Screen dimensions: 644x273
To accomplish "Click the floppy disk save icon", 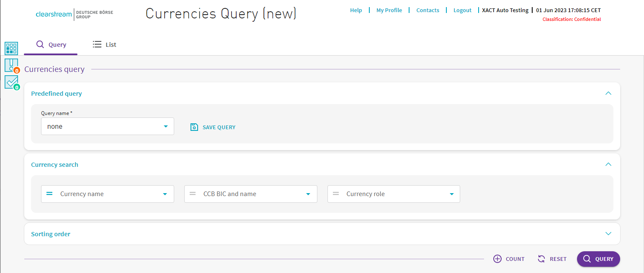I will (194, 127).
